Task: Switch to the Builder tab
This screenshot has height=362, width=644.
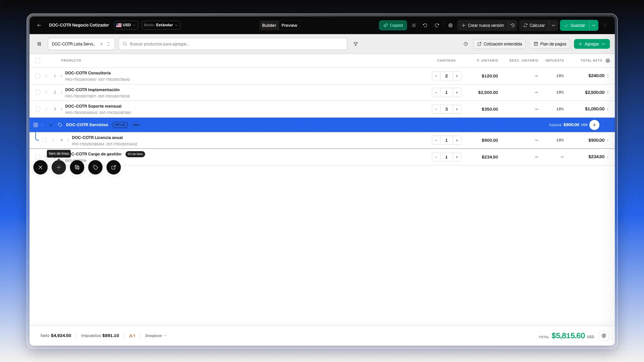Action: click(269, 25)
